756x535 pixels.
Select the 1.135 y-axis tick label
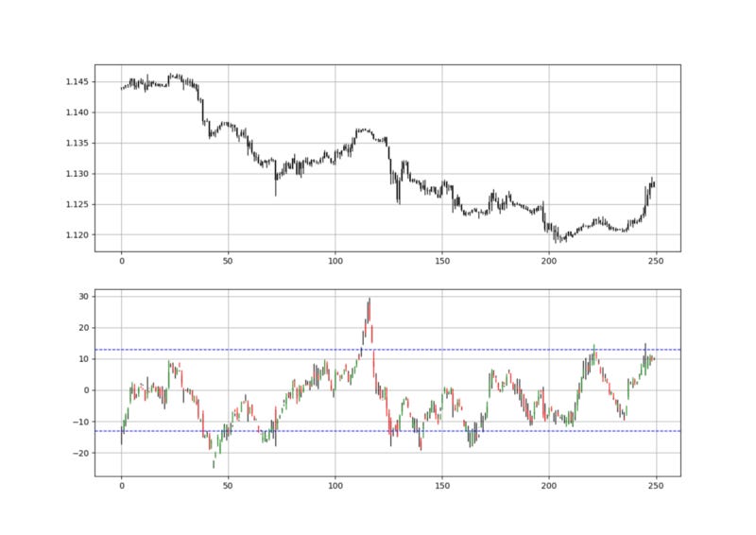point(77,144)
